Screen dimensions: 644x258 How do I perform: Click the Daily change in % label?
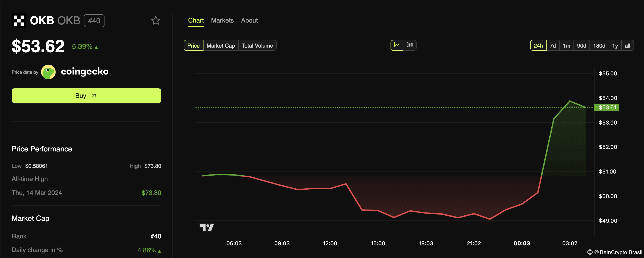tap(37, 250)
